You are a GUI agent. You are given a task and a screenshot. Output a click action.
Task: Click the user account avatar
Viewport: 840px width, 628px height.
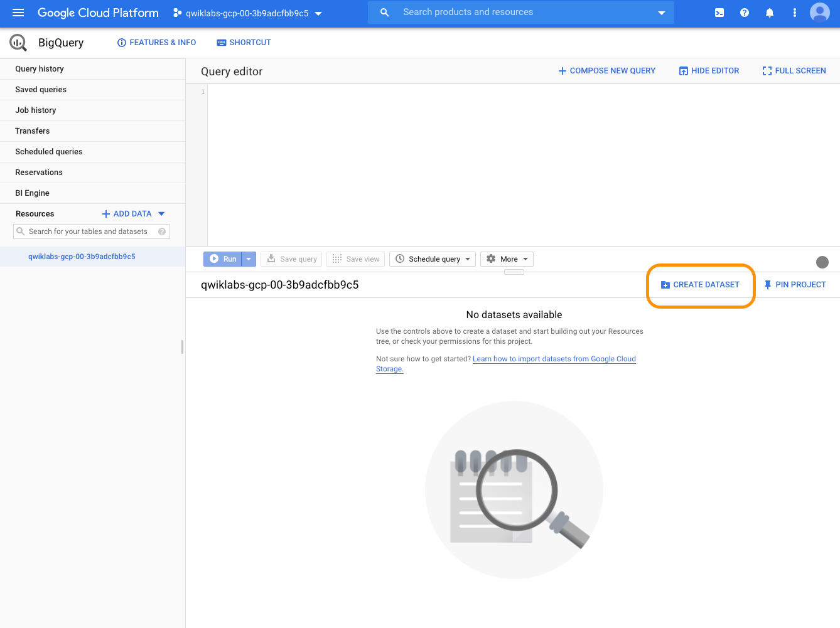pyautogui.click(x=820, y=13)
